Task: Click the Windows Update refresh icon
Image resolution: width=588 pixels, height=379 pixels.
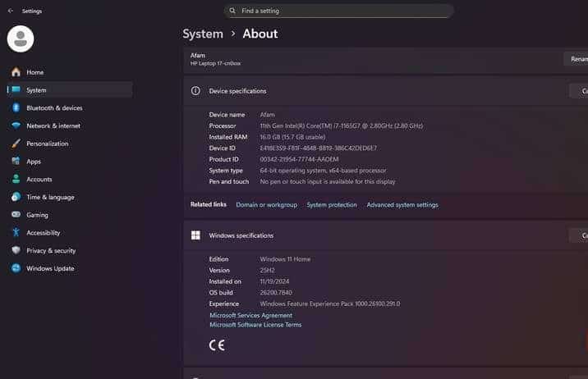Action: 16,268
